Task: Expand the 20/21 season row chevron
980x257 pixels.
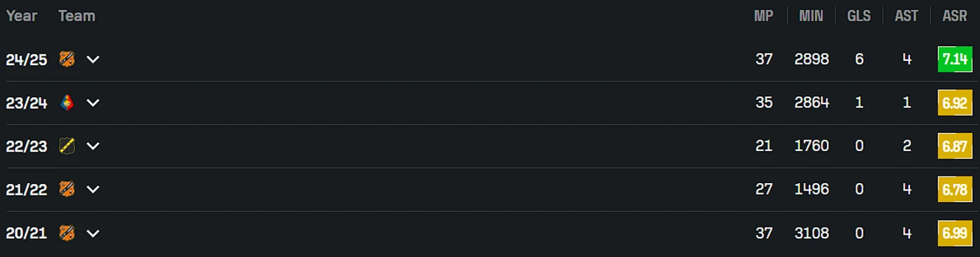Action: coord(93,233)
